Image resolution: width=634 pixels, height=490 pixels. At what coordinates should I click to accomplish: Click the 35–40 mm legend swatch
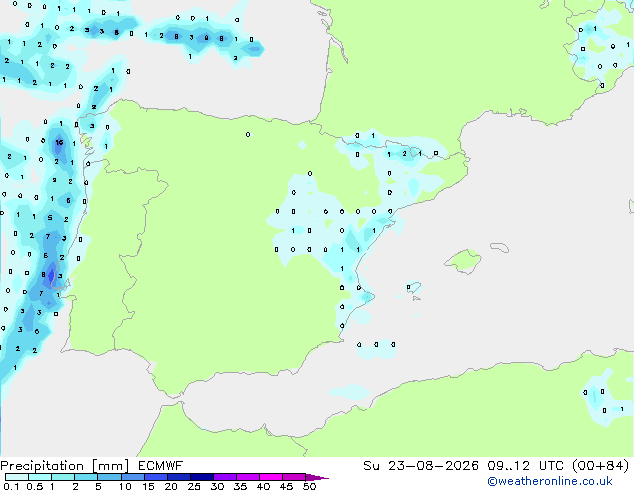pyautogui.click(x=247, y=477)
